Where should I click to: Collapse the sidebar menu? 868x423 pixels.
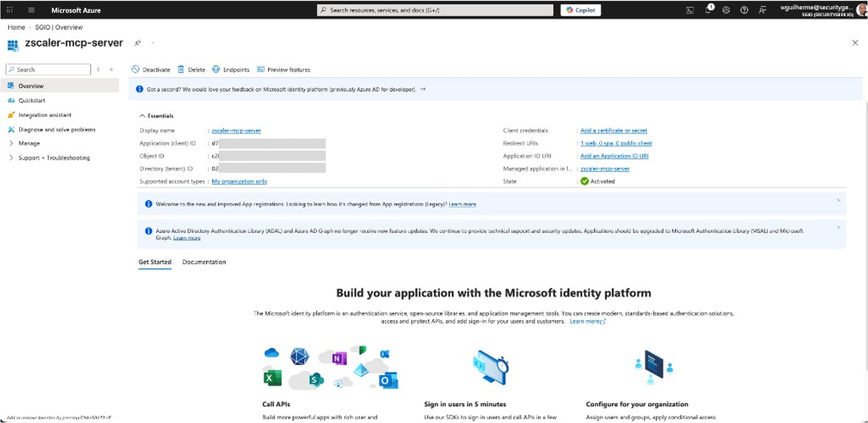pyautogui.click(x=112, y=69)
